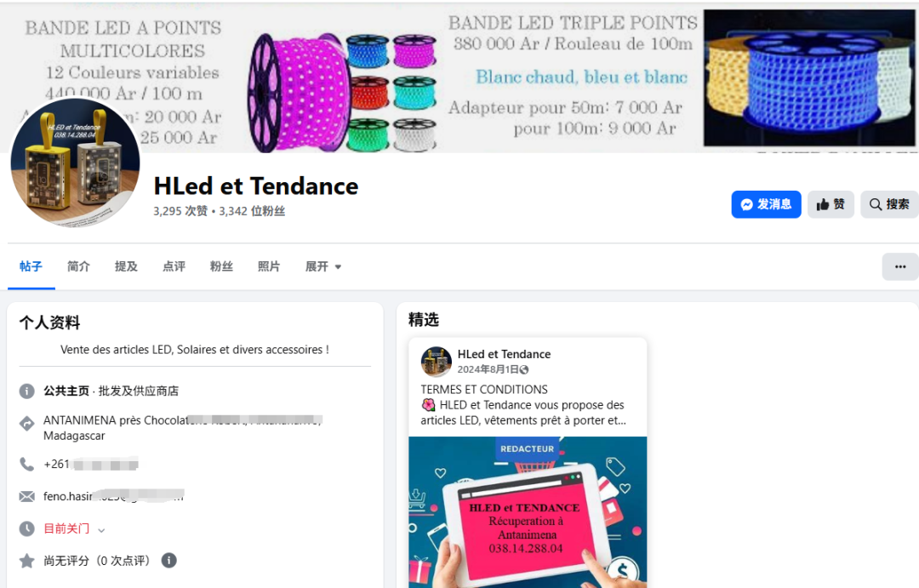Screen dimensions: 919x588
Task: Click the 2024年8月1日 post date link
Action: pyautogui.click(x=488, y=369)
